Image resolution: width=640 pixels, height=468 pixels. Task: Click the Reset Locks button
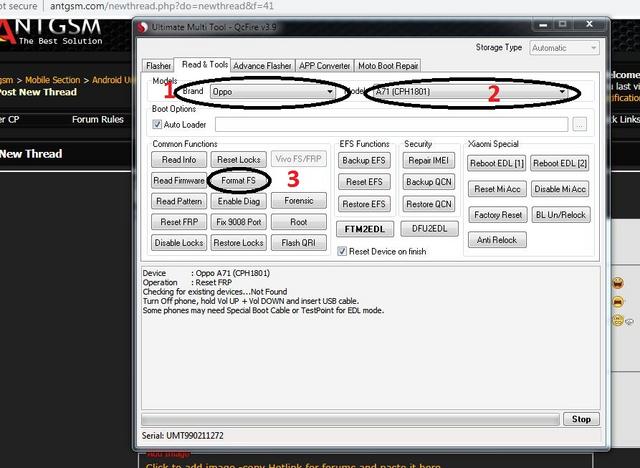tap(238, 160)
